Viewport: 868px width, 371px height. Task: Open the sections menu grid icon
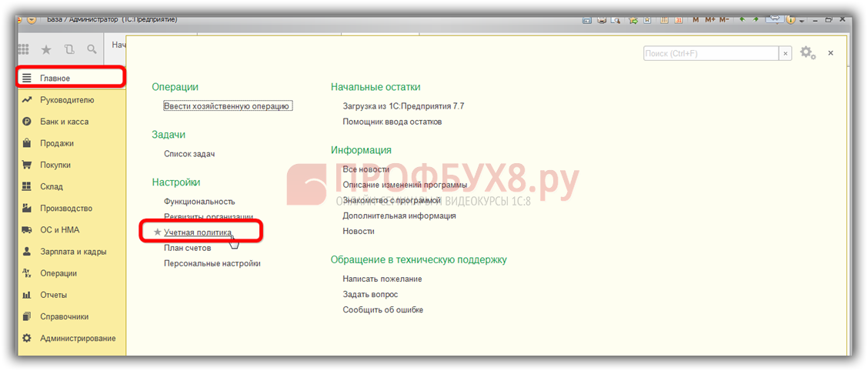click(24, 50)
